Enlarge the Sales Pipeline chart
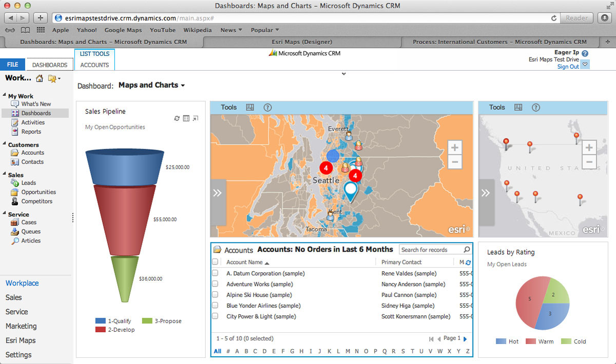The height and width of the screenshot is (364, 616). point(195,118)
